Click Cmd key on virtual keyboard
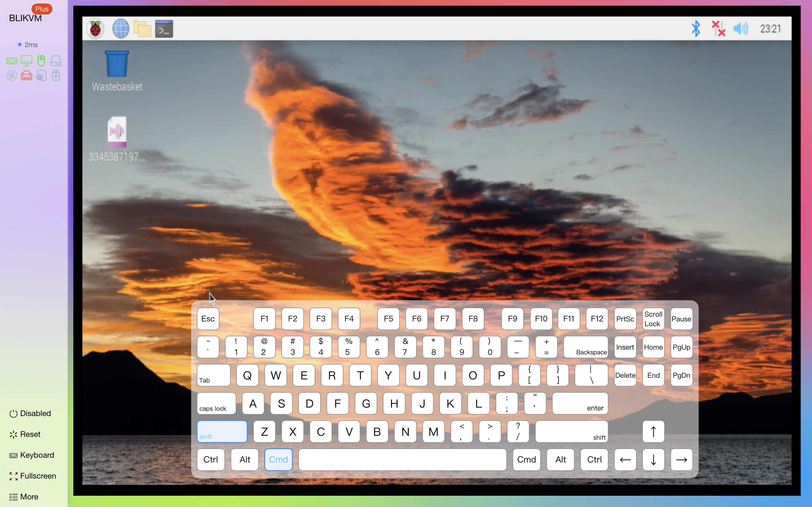 (x=278, y=459)
